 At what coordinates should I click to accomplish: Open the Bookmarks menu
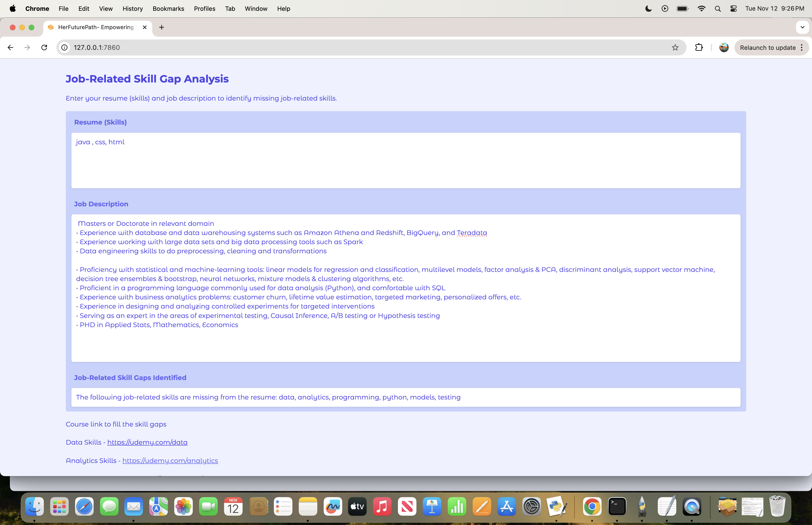pyautogui.click(x=168, y=8)
